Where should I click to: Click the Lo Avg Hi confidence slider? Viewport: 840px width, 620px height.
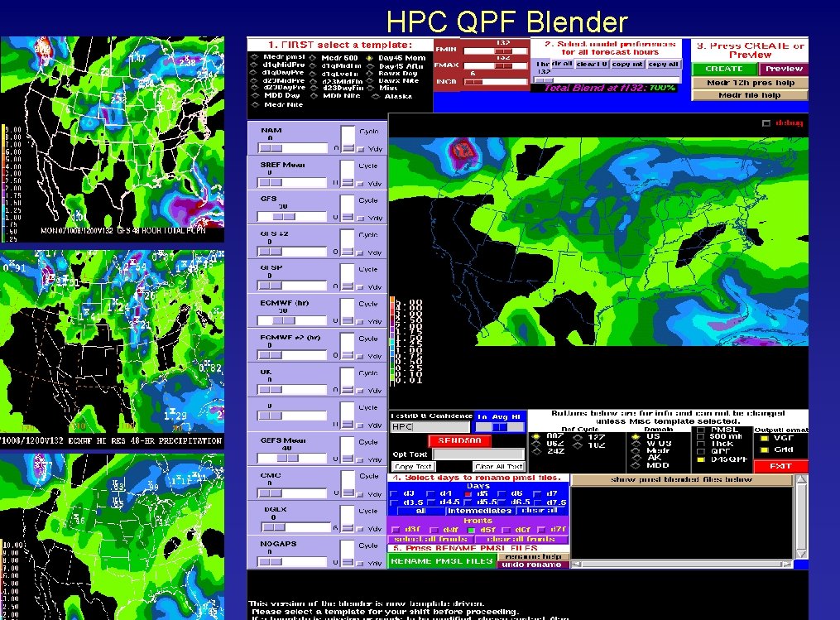pos(499,426)
